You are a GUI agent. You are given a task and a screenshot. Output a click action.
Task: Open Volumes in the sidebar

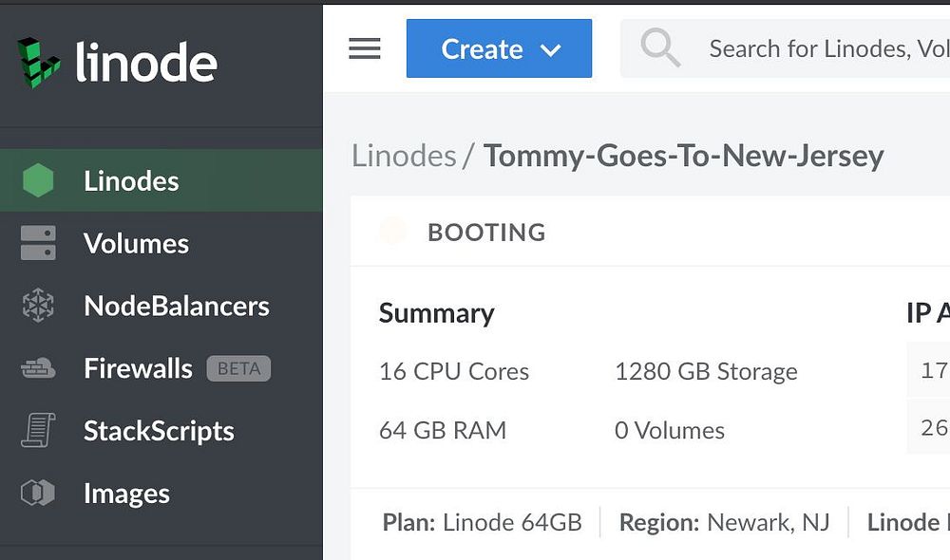point(136,243)
